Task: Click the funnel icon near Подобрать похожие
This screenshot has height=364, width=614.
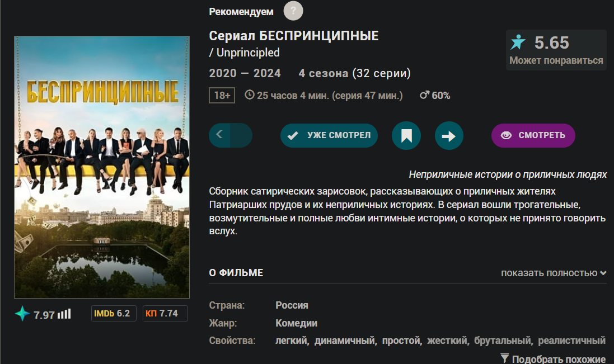Action: tap(504, 358)
